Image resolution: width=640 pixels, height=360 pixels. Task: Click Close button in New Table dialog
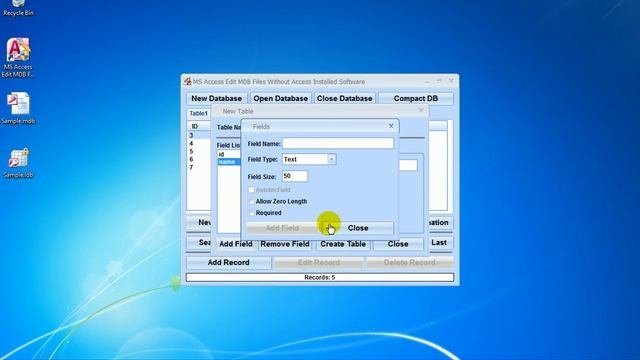pyautogui.click(x=398, y=244)
